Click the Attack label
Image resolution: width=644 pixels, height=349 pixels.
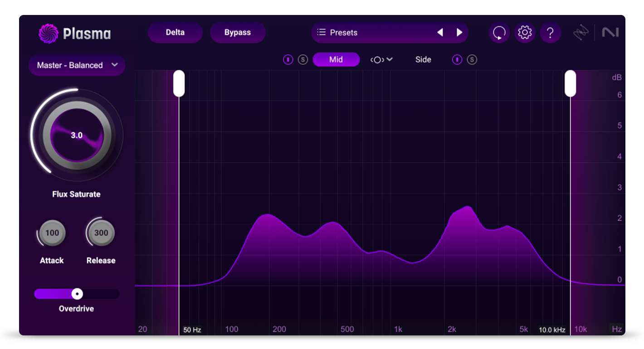tap(52, 261)
